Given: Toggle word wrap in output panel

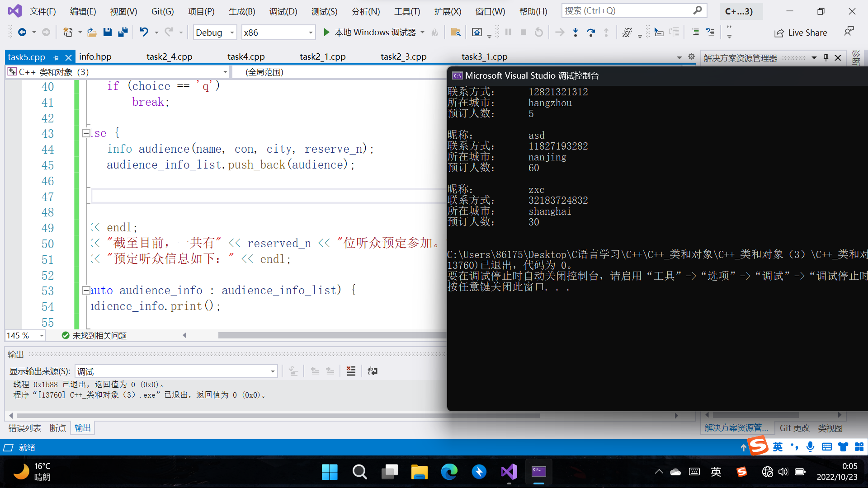Looking at the screenshot, I should pyautogui.click(x=372, y=371).
